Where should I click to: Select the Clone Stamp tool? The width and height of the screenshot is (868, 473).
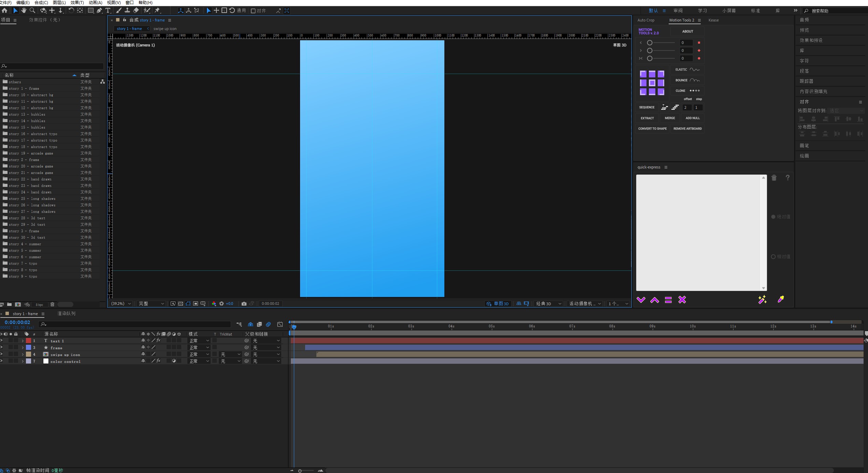tap(127, 11)
